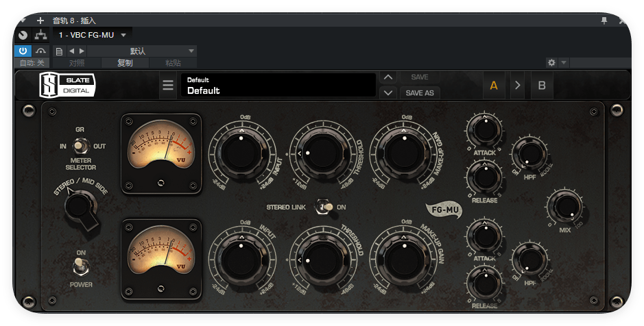The width and height of the screenshot is (644, 326).
Task: Click the lower channel Input knob
Action: [x=241, y=259]
